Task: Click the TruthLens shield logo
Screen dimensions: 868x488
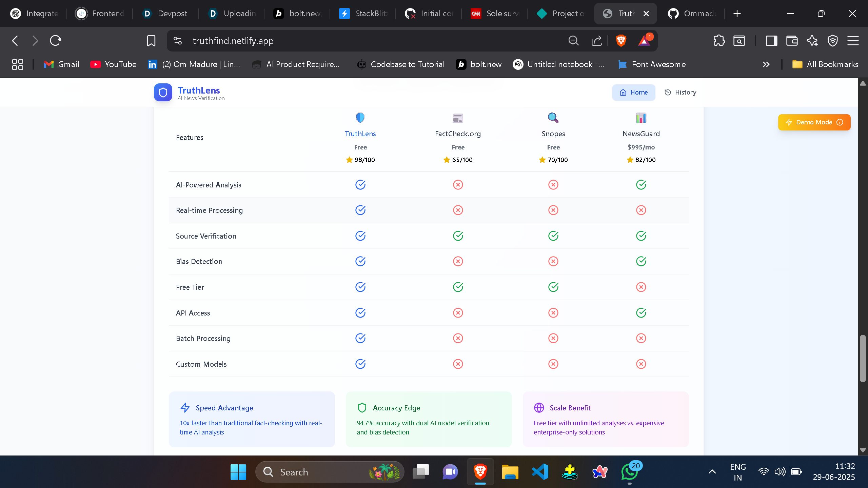Action: click(163, 92)
